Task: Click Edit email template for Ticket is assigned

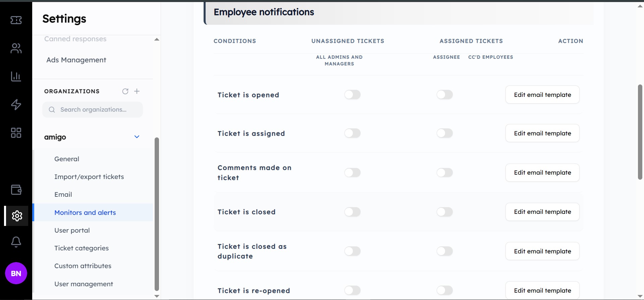Action: [542, 133]
